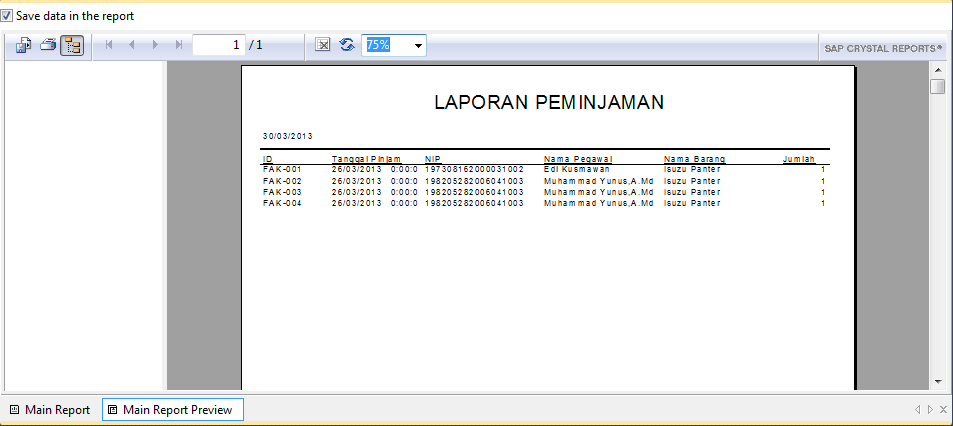Image resolution: width=953 pixels, height=426 pixels.
Task: Toggle the group tree panel button
Action: (x=73, y=46)
